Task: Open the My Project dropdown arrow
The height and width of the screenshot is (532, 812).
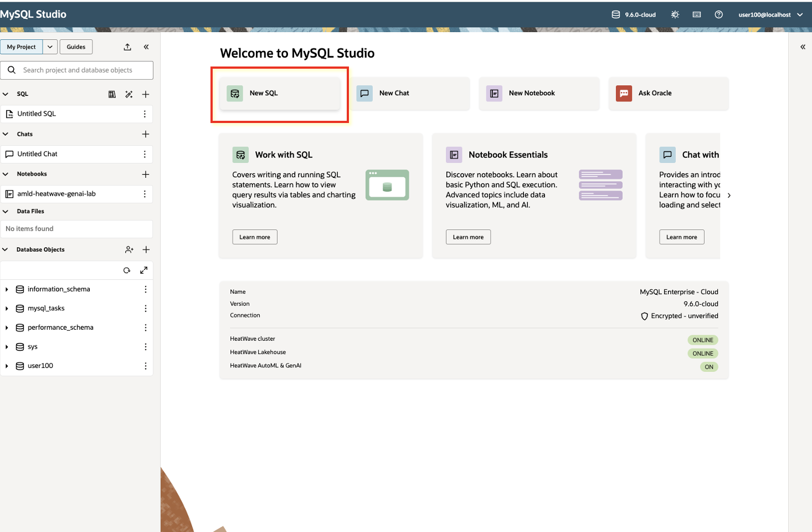Action: (50, 47)
